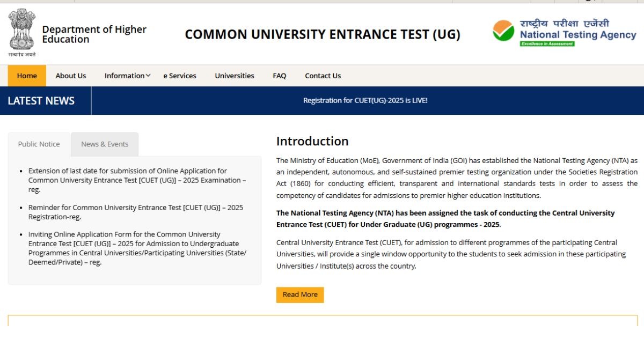This screenshot has height=362, width=644.
Task: Open the Reminder for CUET Registration notice
Action: pyautogui.click(x=135, y=212)
